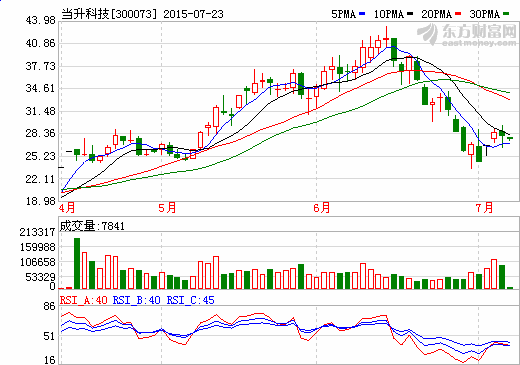Click the 51 RSI axis label
This screenshot has height=365, width=520.
(49, 336)
